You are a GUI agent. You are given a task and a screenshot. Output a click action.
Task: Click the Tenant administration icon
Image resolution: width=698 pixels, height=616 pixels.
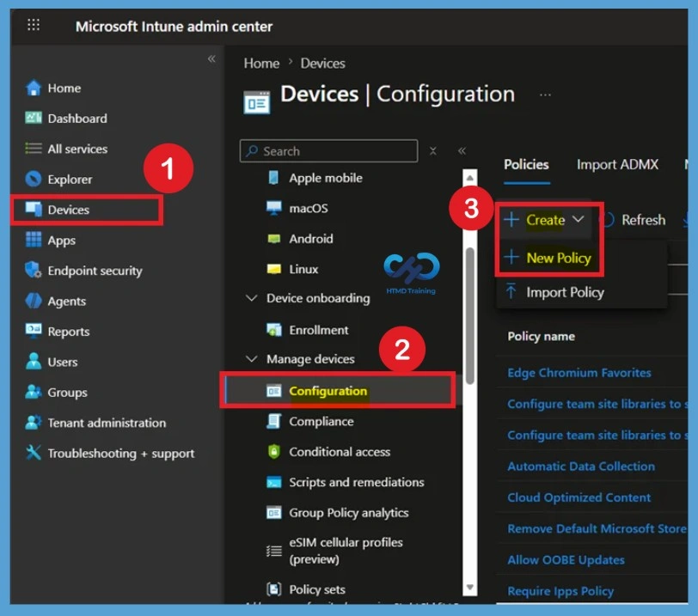34,422
